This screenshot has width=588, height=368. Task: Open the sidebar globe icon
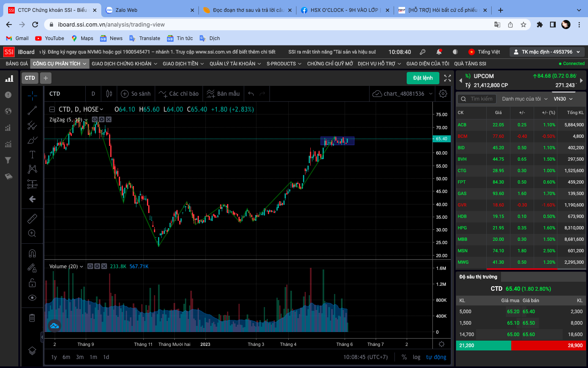coord(8,111)
